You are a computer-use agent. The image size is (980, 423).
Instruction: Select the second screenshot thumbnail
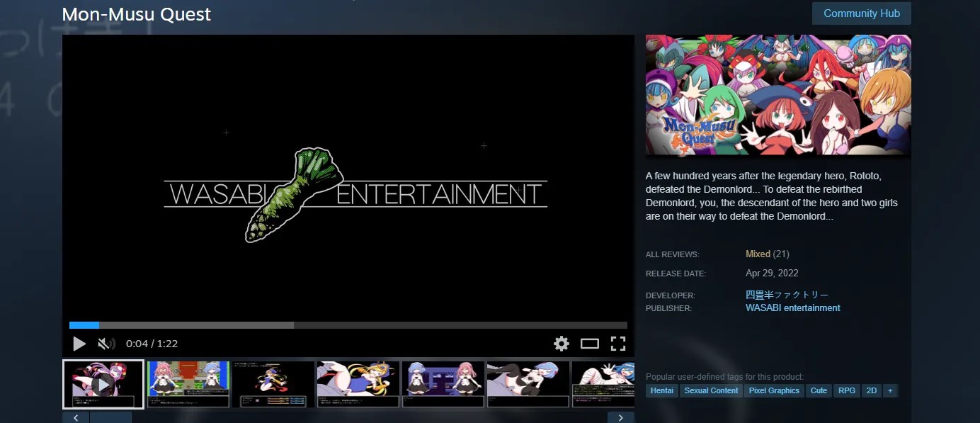pos(188,384)
